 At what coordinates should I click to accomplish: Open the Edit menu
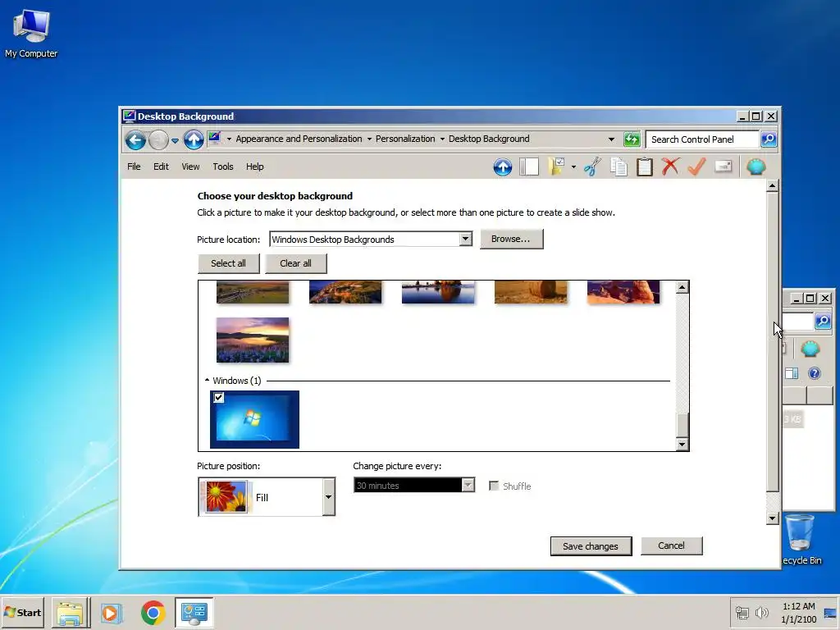pyautogui.click(x=161, y=167)
